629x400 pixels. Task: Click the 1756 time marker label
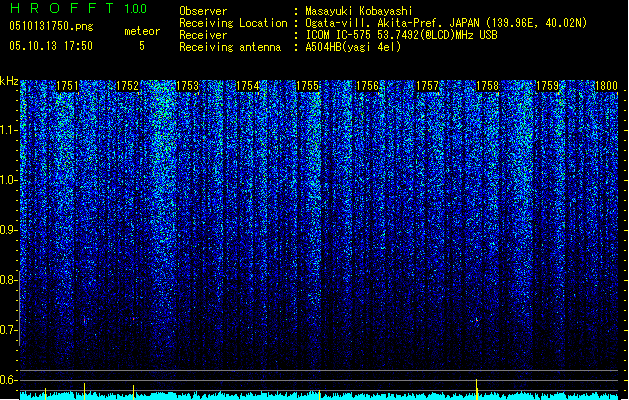point(367,86)
